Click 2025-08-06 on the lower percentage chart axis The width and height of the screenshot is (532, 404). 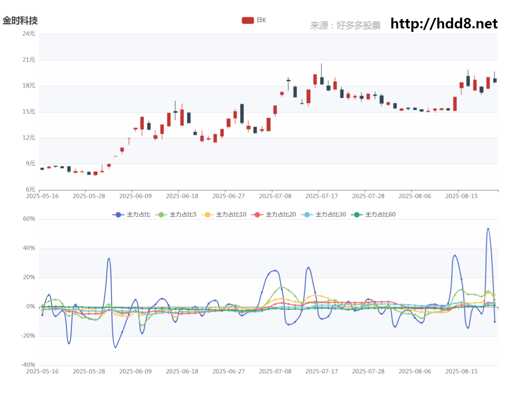click(415, 372)
